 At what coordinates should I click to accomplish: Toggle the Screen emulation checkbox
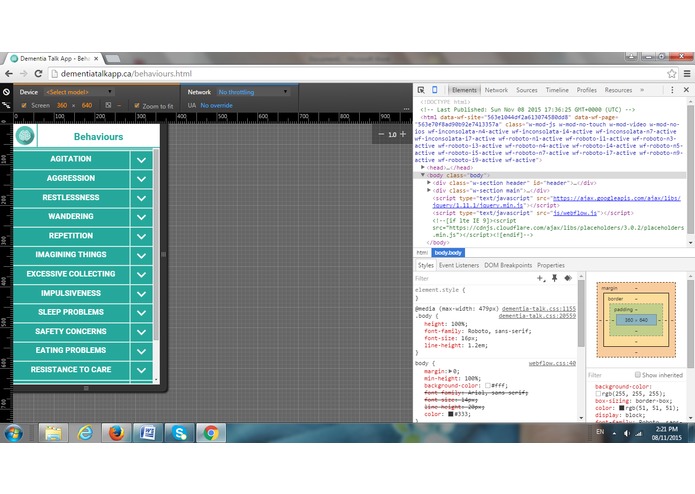tap(24, 105)
